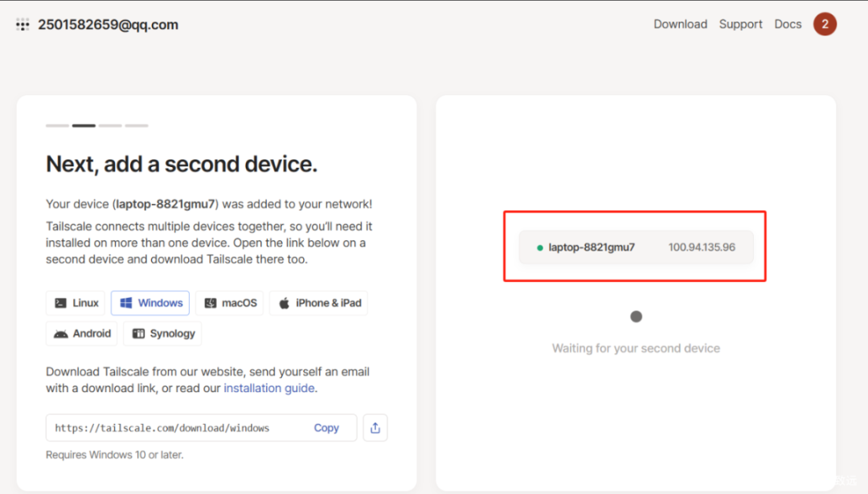The height and width of the screenshot is (494, 868).
Task: Select the Synology platform button
Action: 162,333
